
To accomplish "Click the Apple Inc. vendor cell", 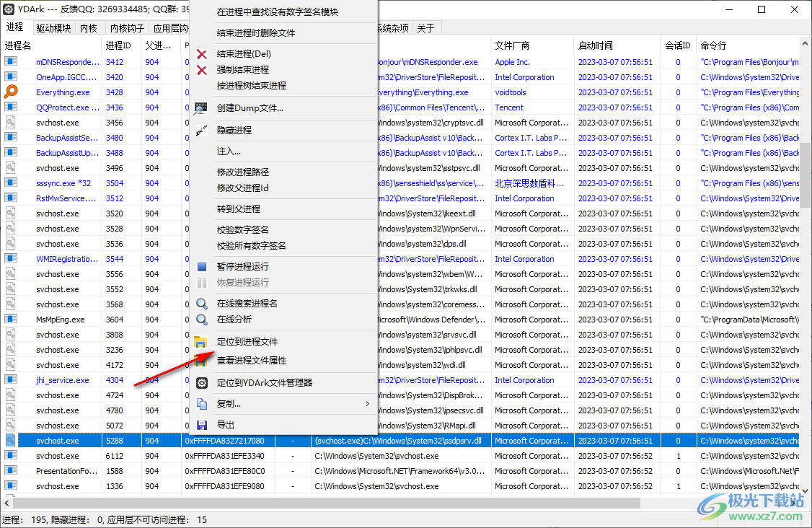I will click(x=512, y=62).
